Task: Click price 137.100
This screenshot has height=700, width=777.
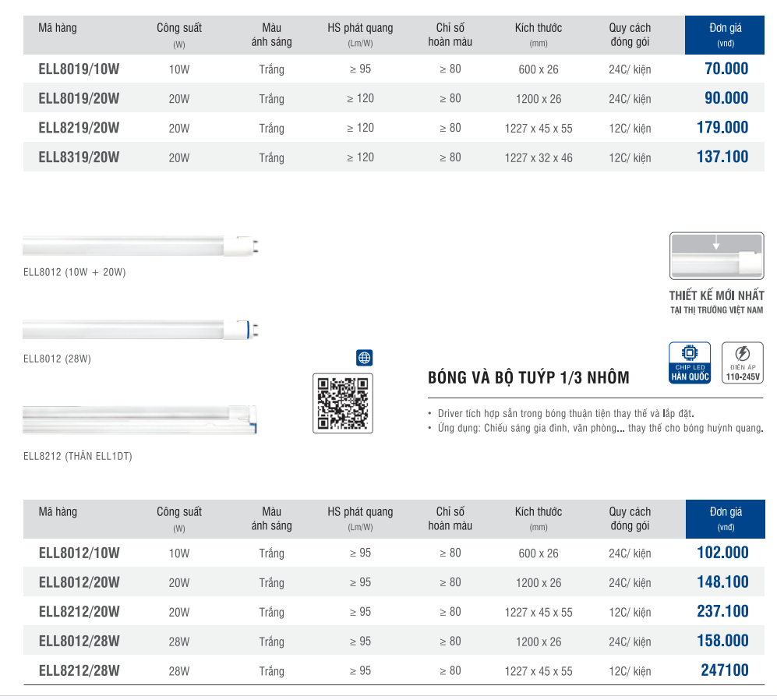Action: point(722,157)
